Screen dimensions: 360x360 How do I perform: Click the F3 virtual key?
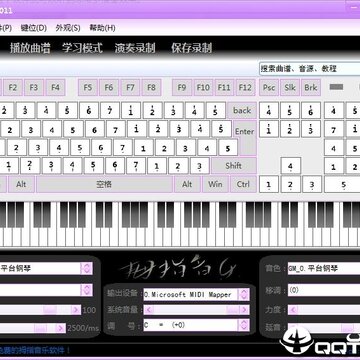pyautogui.click(x=34, y=88)
